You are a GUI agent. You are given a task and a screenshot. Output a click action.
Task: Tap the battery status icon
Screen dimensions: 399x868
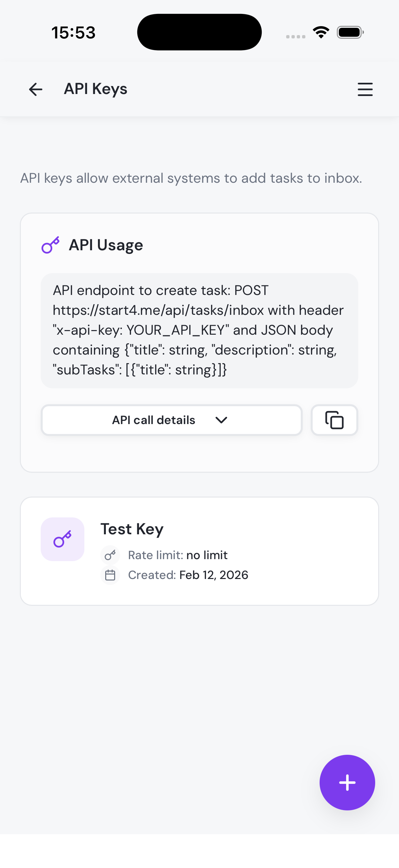pos(350,33)
